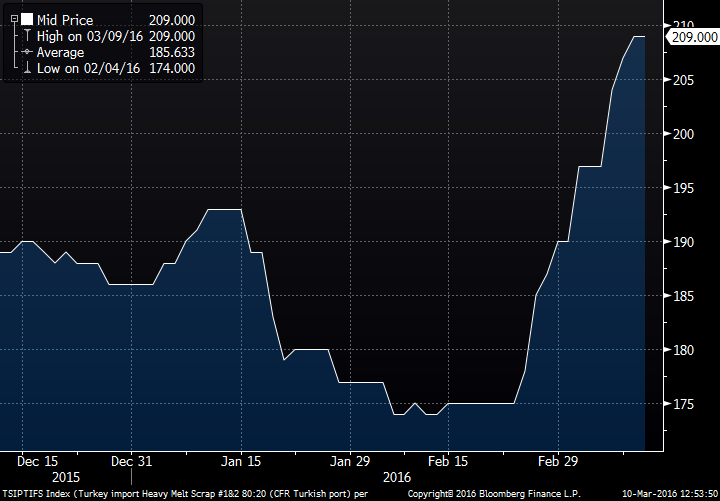Click the Low marker icon in legend

26,67
